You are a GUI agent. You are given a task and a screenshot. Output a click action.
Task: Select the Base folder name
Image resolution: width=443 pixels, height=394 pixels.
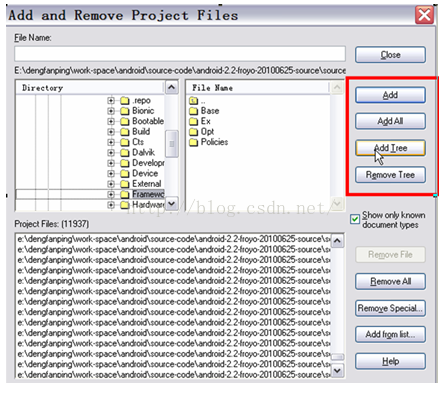210,111
